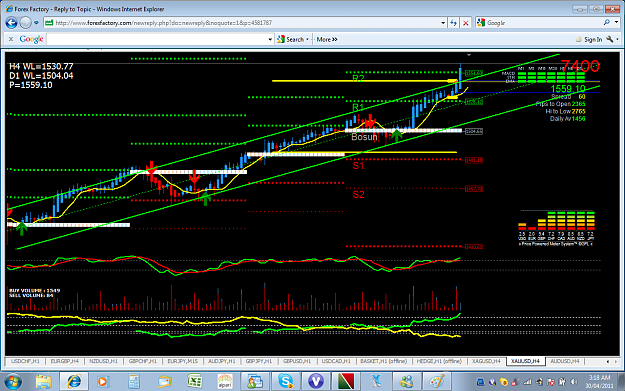Switch to the GBPJPY,H1 chart tab
625x391 pixels.
(259, 361)
